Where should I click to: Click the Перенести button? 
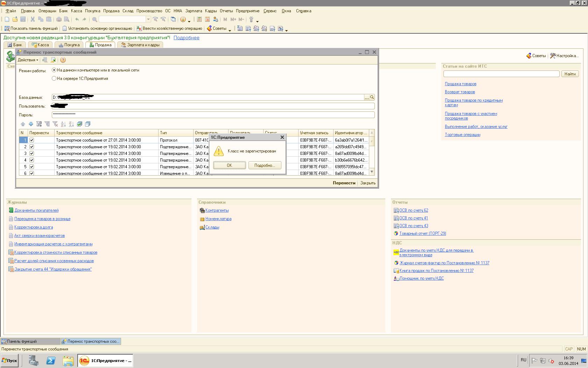(x=344, y=183)
